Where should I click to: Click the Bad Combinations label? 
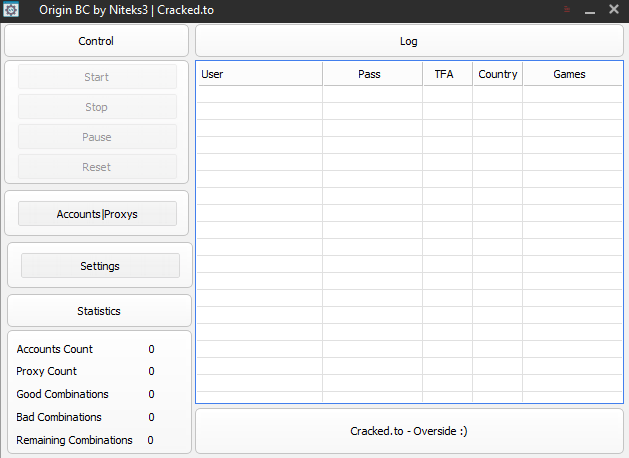coord(59,417)
